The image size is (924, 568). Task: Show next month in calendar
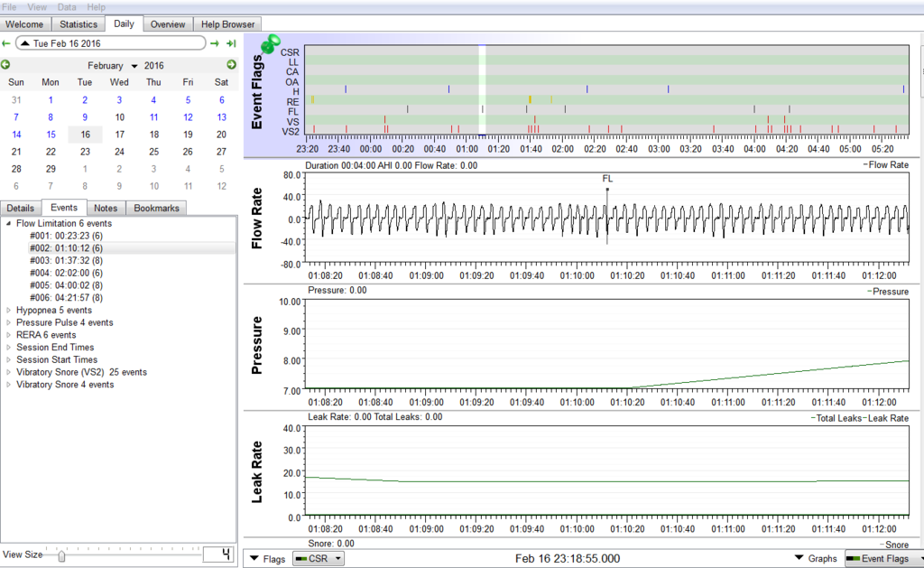coord(232,65)
